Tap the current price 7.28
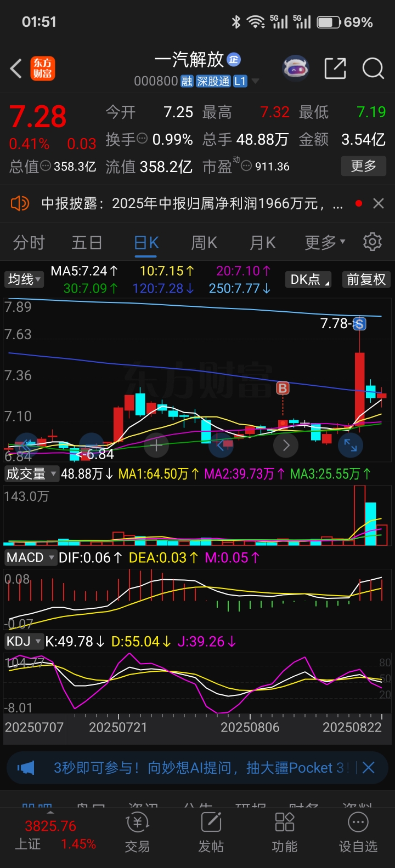Screen dimensions: 395x868 [x=38, y=117]
